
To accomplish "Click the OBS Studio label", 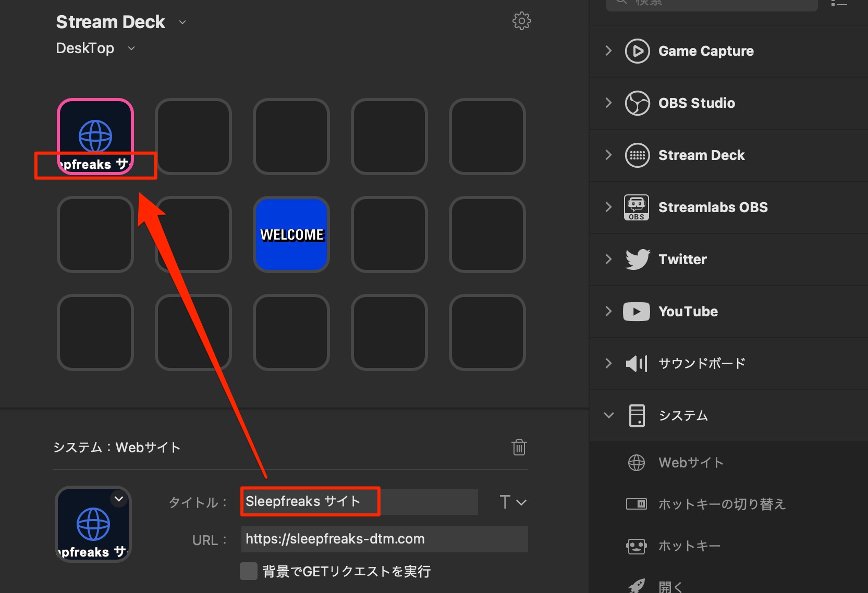I will 696,103.
